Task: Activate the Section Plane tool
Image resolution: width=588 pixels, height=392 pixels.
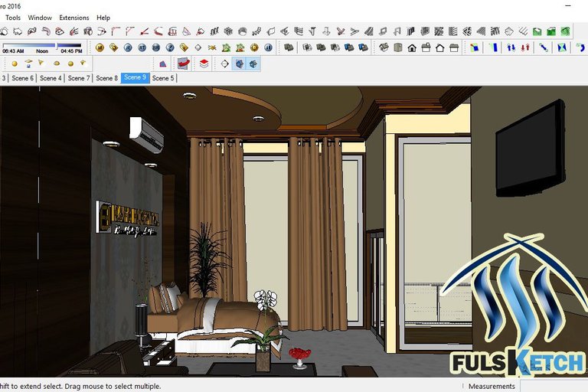Action: pos(224,64)
